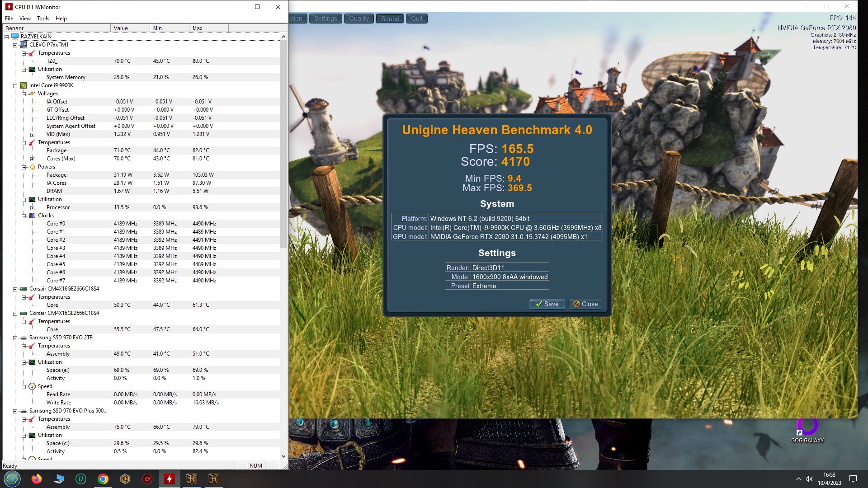The height and width of the screenshot is (488, 868).
Task: Select the System Memory utilization row
Action: point(141,77)
